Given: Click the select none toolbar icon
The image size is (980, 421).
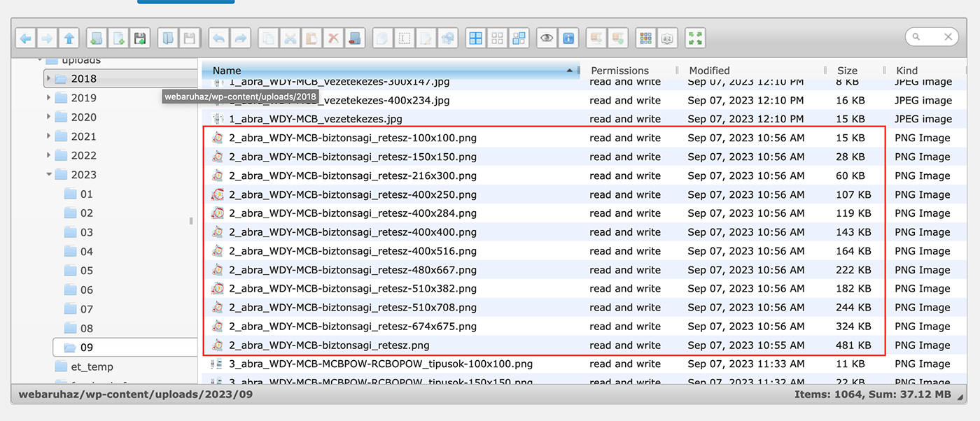Looking at the screenshot, I should (x=498, y=38).
